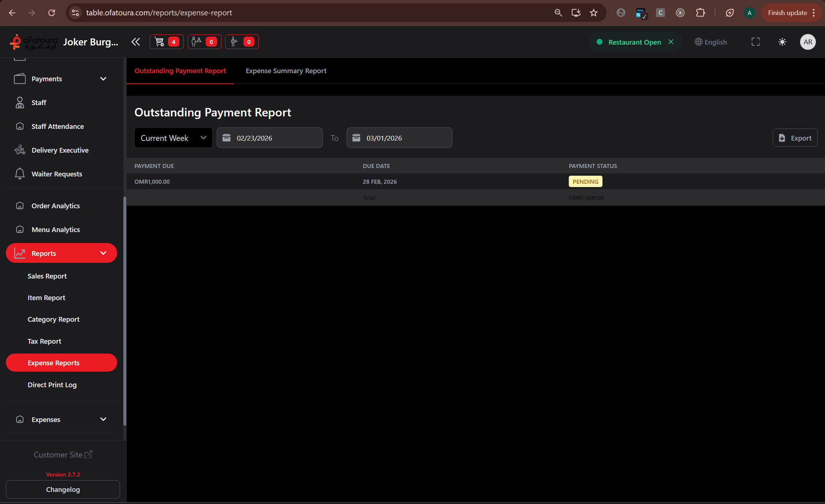Open the Customer Site link

point(63,455)
